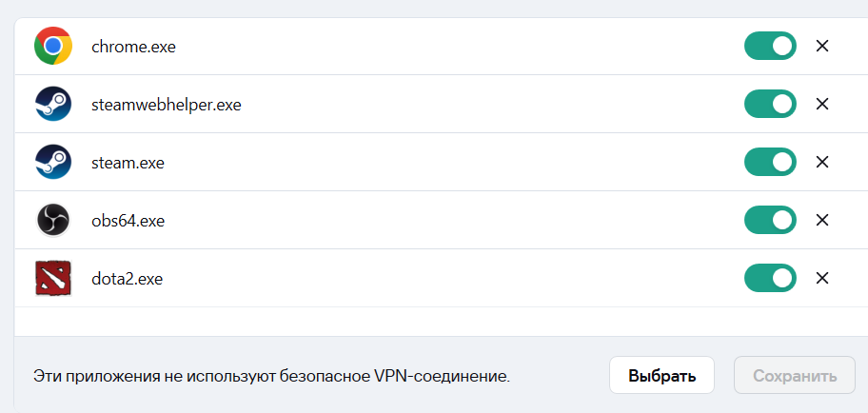Delete steam.exe entry using X
The image size is (868, 413).
tap(822, 162)
